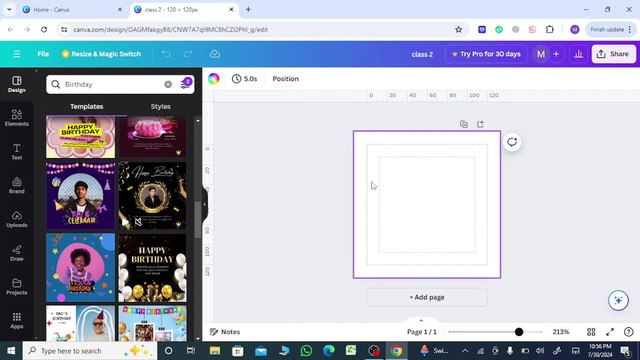Image resolution: width=640 pixels, height=360 pixels.
Task: Open browser extensions puzzle icon
Action: [550, 29]
